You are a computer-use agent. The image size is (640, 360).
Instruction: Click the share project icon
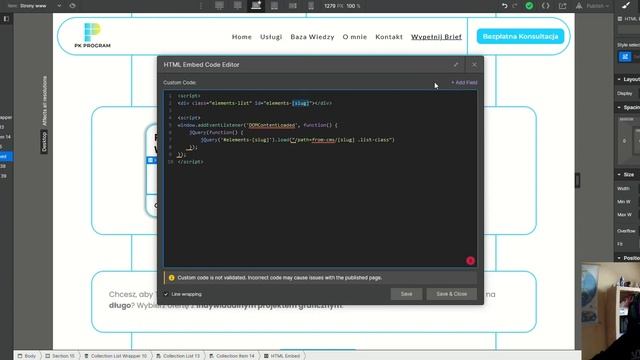(563, 6)
